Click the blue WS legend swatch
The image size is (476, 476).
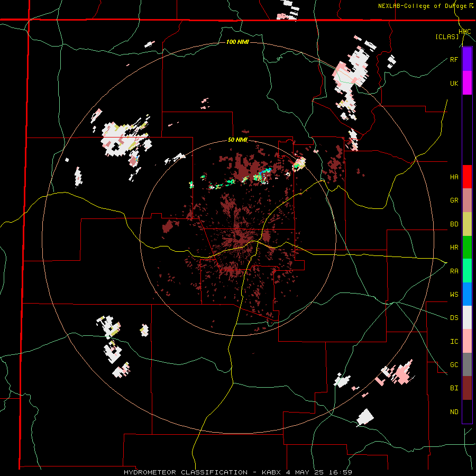point(467,294)
